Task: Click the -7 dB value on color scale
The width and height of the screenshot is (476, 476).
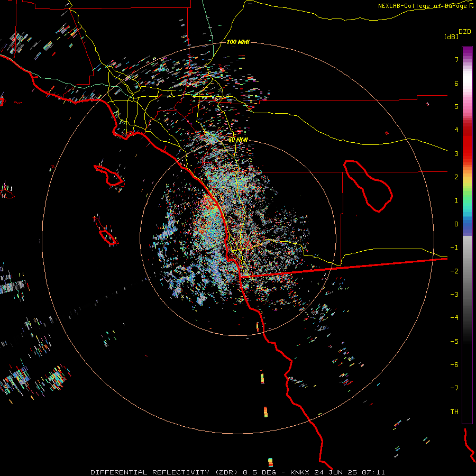Action: pyautogui.click(x=454, y=388)
